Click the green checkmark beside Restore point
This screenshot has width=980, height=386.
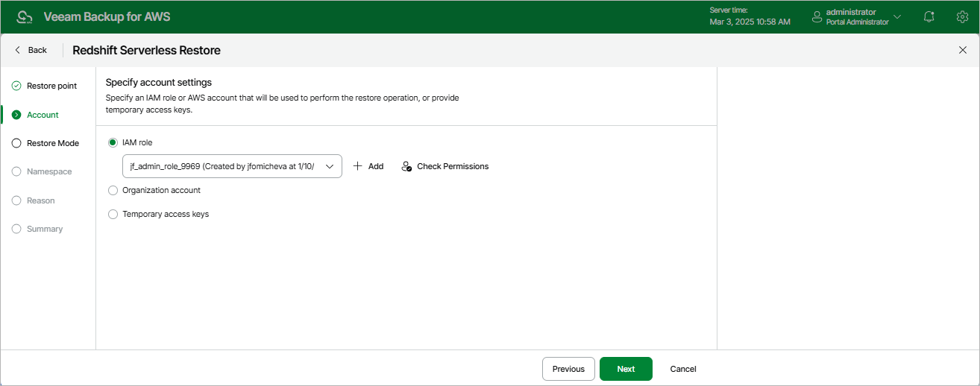pyautogui.click(x=16, y=86)
